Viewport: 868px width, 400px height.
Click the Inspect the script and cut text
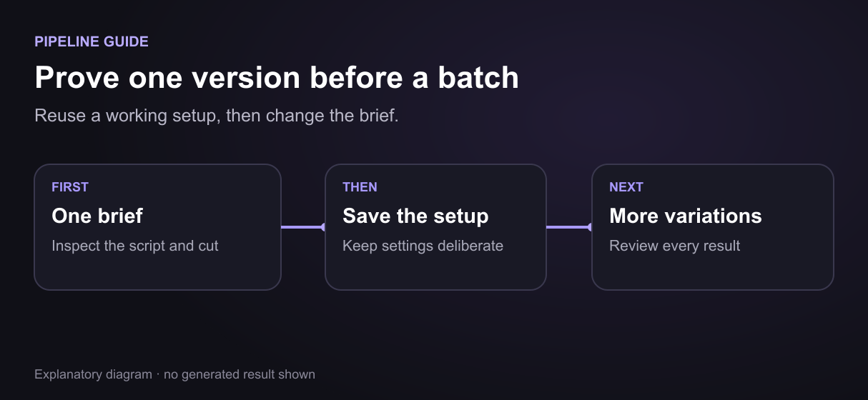pos(135,246)
